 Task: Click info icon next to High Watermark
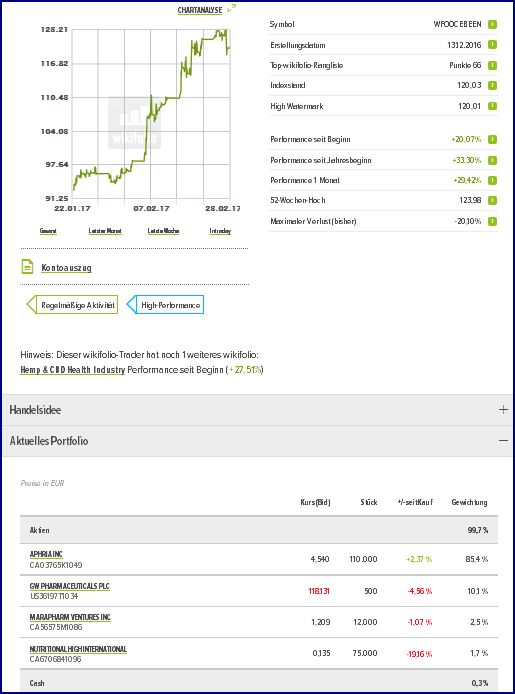pos(492,106)
